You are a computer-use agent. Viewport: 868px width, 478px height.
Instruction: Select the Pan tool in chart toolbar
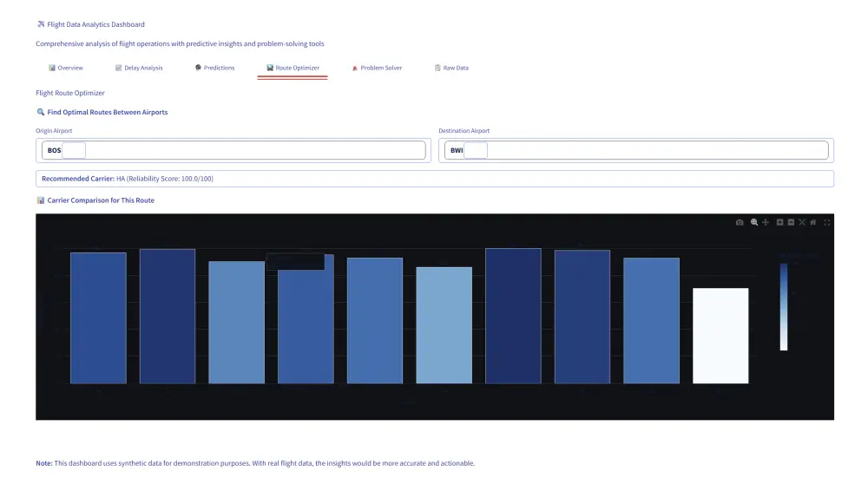766,222
